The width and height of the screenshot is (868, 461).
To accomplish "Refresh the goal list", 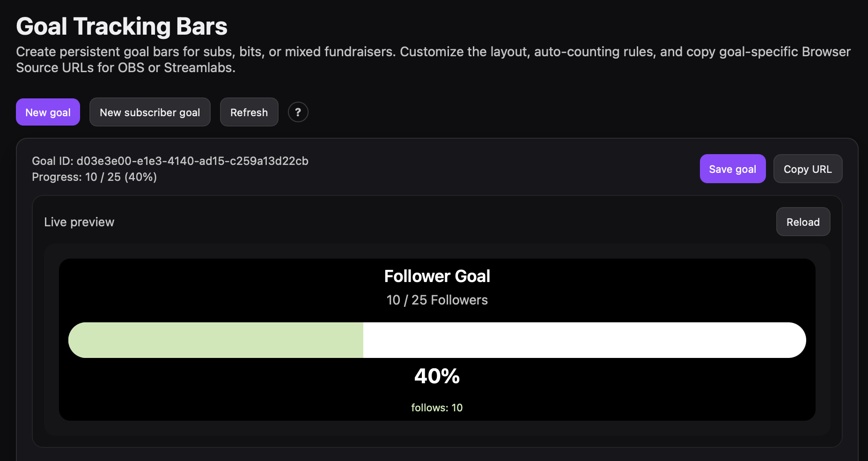I will point(249,112).
